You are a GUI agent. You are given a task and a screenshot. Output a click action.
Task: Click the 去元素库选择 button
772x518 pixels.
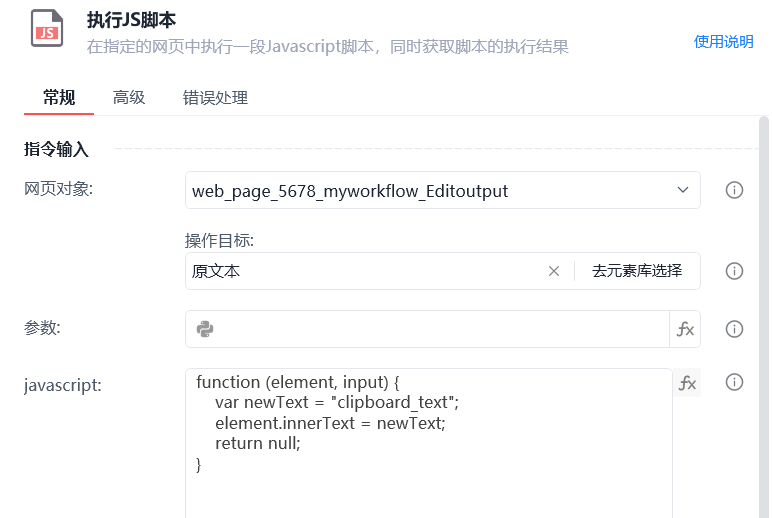[637, 271]
